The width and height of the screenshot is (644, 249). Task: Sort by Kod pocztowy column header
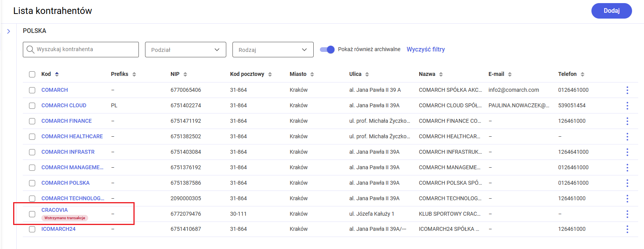[248, 74]
